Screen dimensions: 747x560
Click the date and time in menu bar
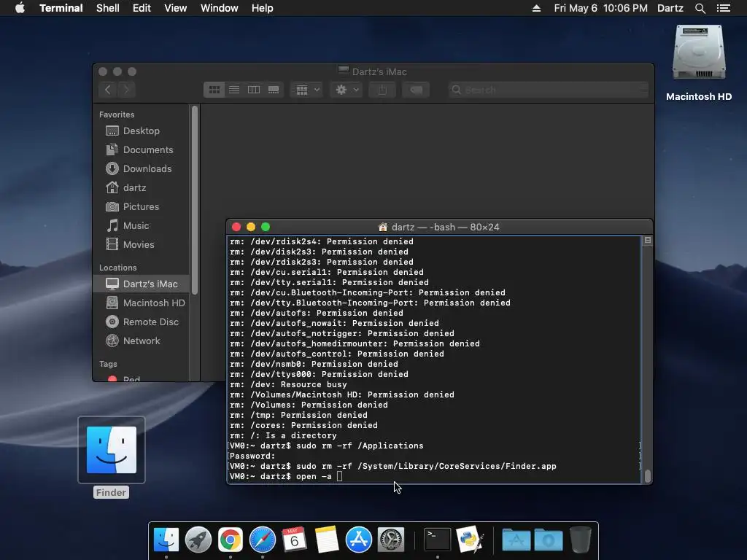click(601, 8)
